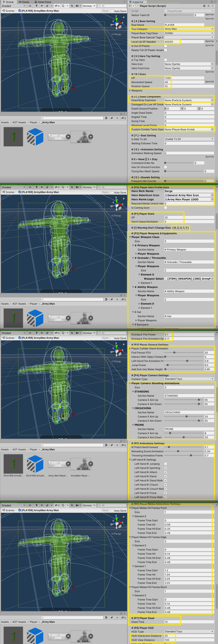The width and height of the screenshot is (218, 644).
Task: Collapse Player Melee Hit Frames Edge
Action: point(130,537)
